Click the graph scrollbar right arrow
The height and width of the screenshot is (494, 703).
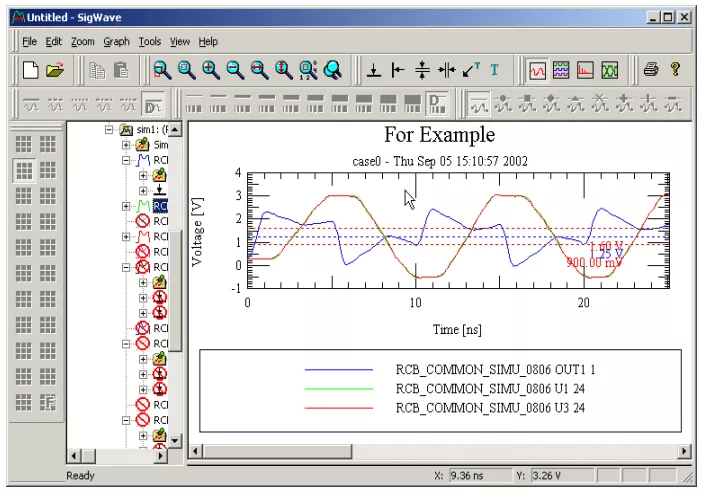pyautogui.click(x=684, y=451)
